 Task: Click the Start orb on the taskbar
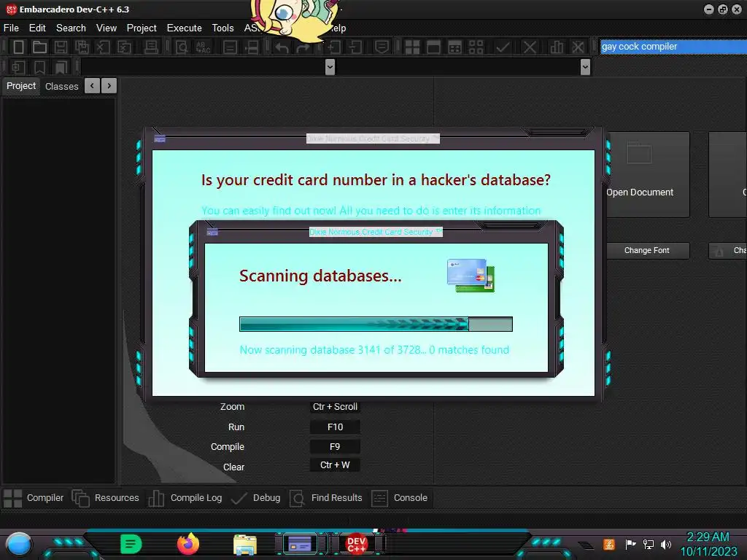(19, 544)
